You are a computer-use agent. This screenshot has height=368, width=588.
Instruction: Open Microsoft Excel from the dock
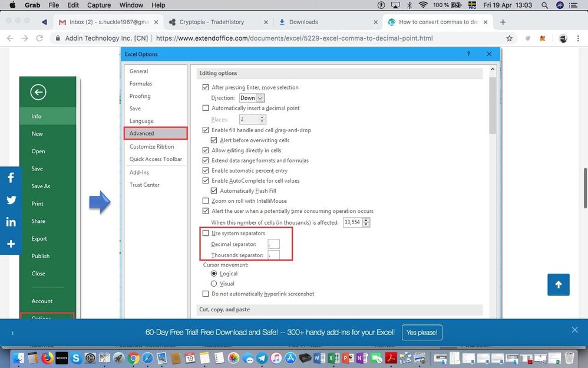click(333, 358)
